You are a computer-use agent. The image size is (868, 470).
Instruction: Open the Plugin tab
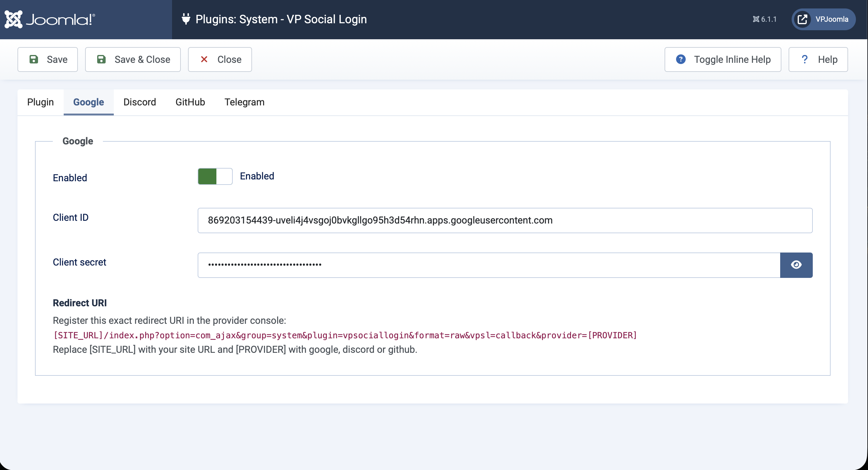tap(40, 102)
